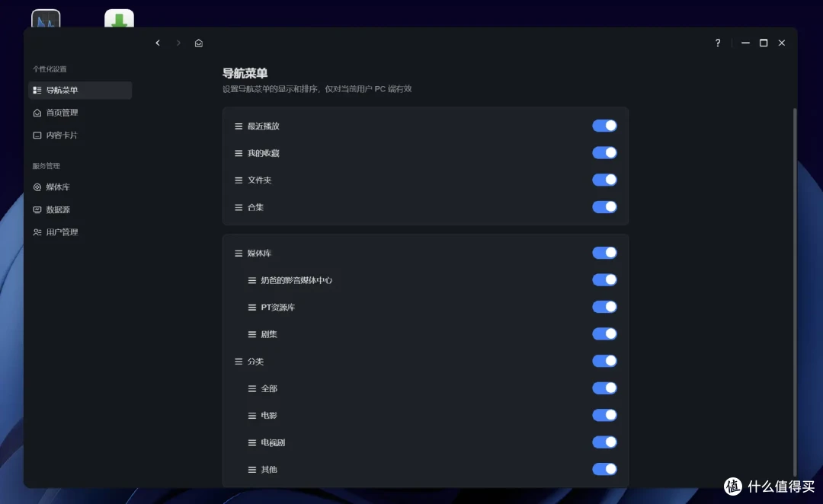823x504 pixels.
Task: Go forward with the right arrow
Action: point(178,43)
